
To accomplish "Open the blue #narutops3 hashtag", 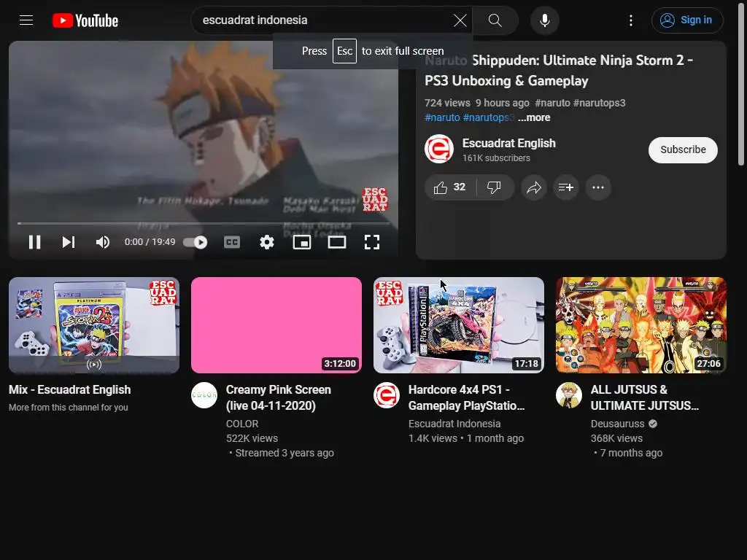I will pyautogui.click(x=489, y=117).
